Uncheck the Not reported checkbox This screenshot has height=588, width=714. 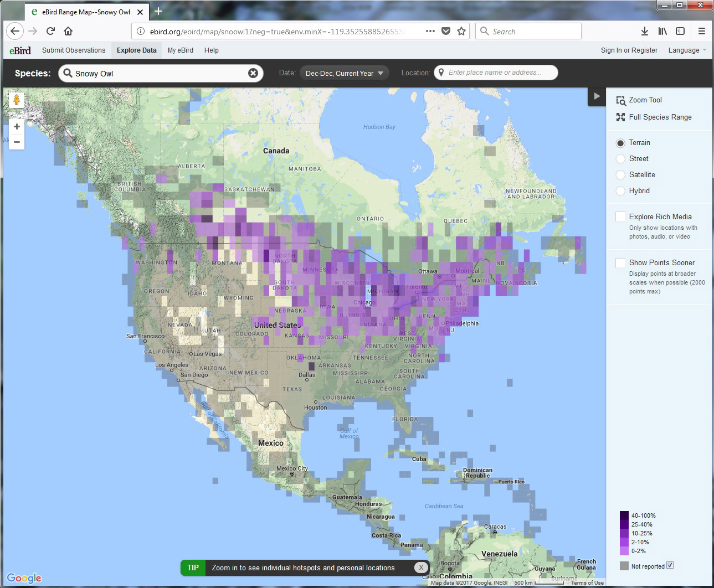pos(670,565)
